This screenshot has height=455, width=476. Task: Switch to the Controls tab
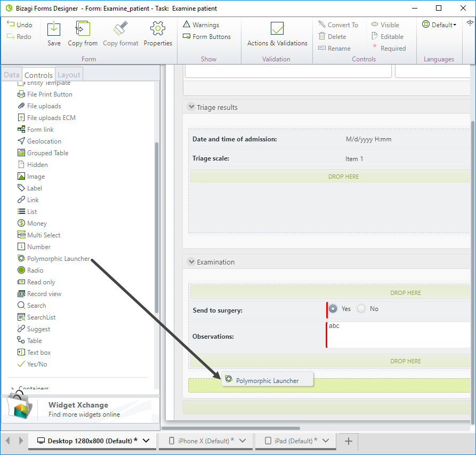[38, 75]
